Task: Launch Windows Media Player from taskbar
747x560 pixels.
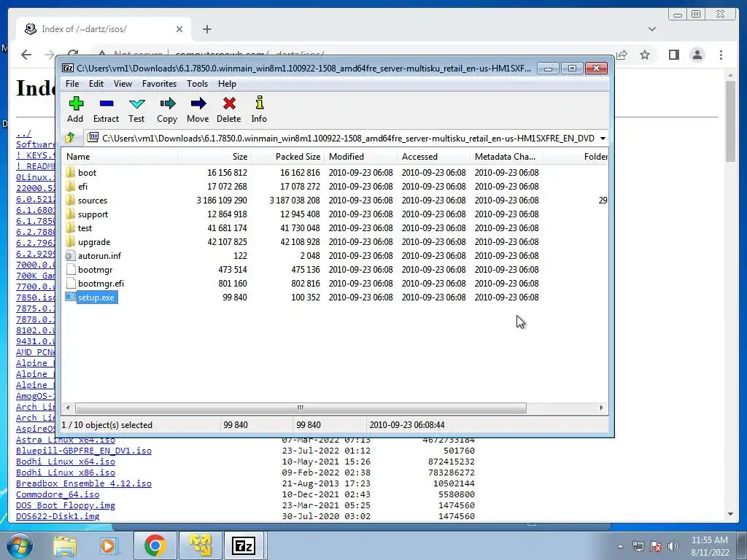Action: tap(108, 545)
